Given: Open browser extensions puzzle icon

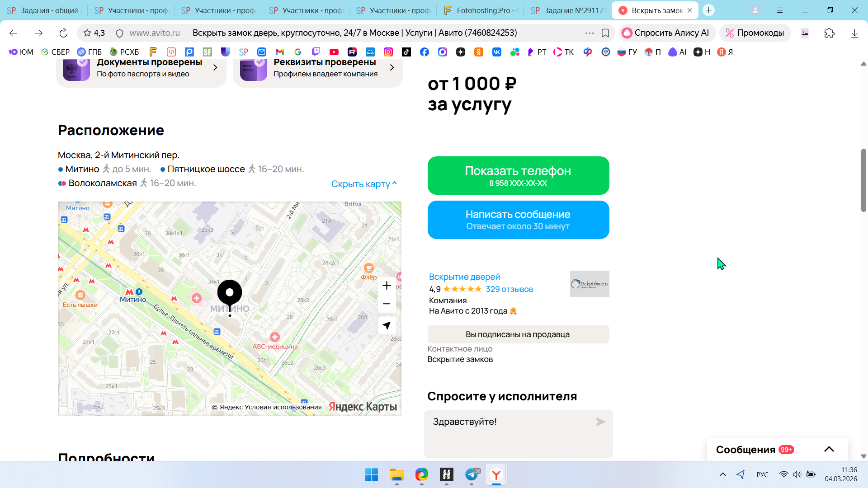Looking at the screenshot, I should [829, 33].
